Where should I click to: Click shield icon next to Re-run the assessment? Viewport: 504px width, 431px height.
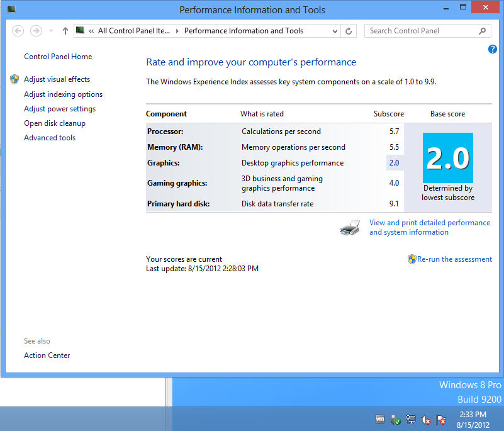point(412,259)
